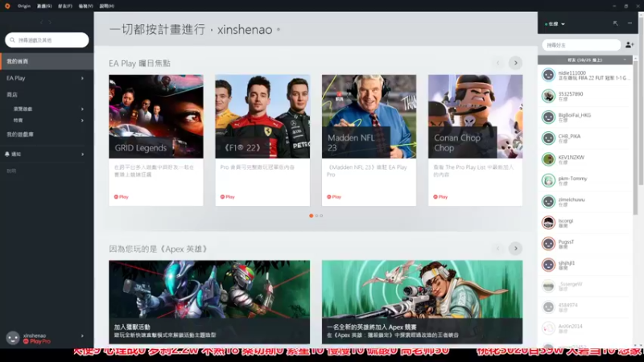Expand the 瀏覽遊戲 submenu chevron
Viewport: 644px width, 362px height.
coord(82,109)
